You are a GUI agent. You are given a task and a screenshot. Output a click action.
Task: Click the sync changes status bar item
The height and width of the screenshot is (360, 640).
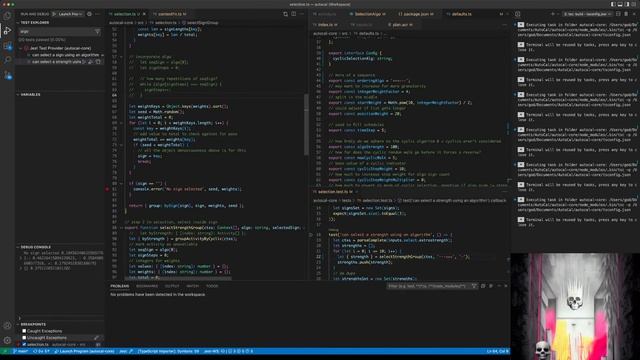click(x=41, y=351)
